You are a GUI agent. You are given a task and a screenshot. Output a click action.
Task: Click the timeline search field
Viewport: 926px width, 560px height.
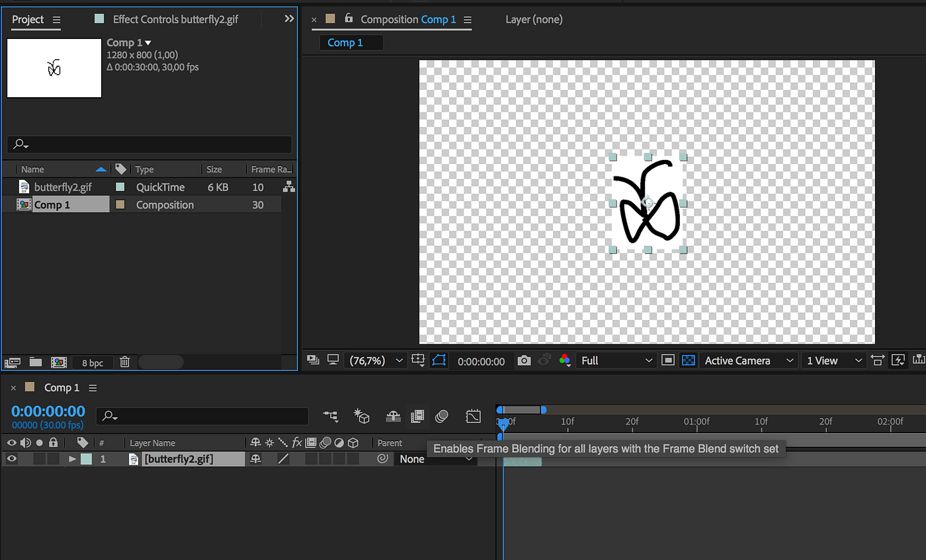tap(202, 417)
